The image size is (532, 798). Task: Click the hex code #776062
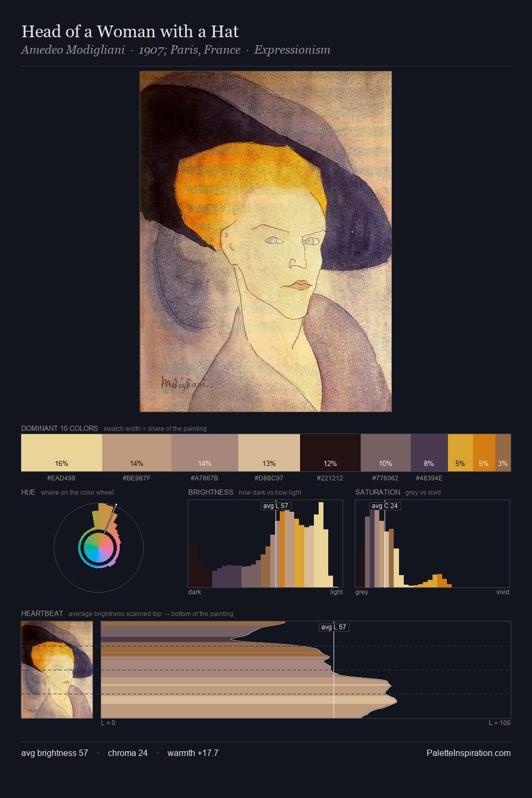pyautogui.click(x=385, y=478)
